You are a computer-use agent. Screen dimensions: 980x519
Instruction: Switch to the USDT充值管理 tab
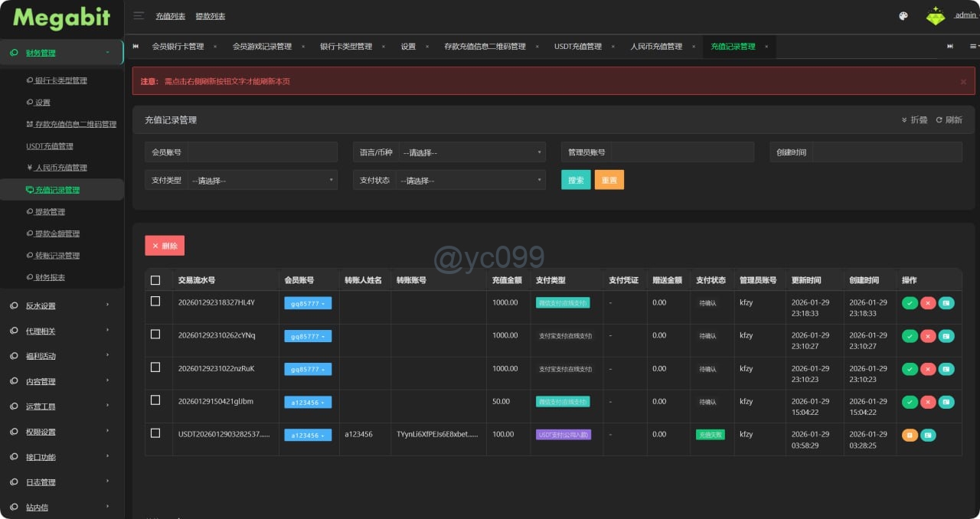(x=578, y=47)
